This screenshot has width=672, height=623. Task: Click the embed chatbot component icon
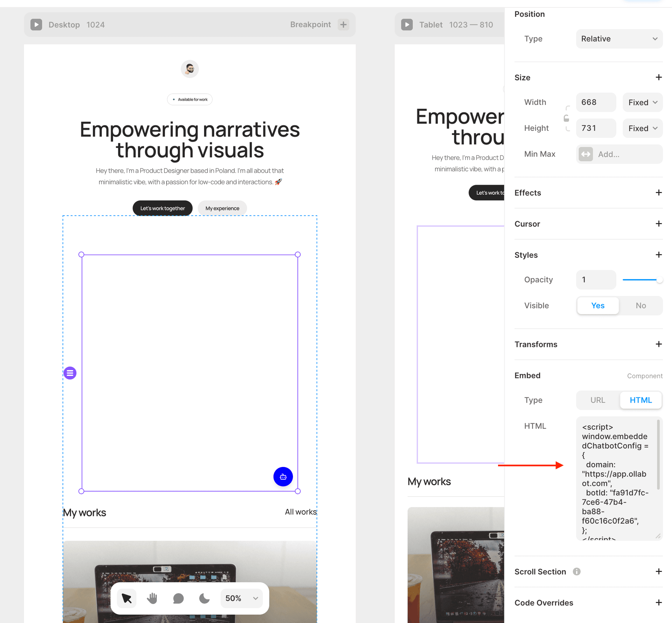[x=283, y=476]
